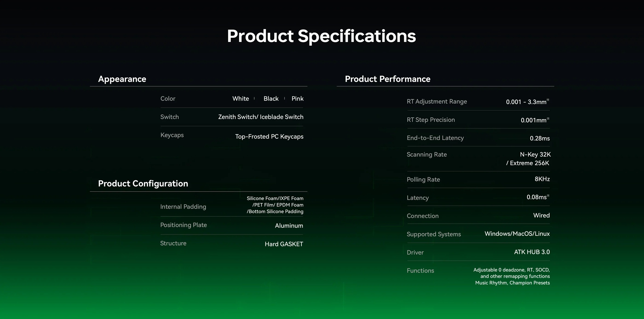The width and height of the screenshot is (644, 319).
Task: Select the Appearance section heading
Action: [122, 79]
